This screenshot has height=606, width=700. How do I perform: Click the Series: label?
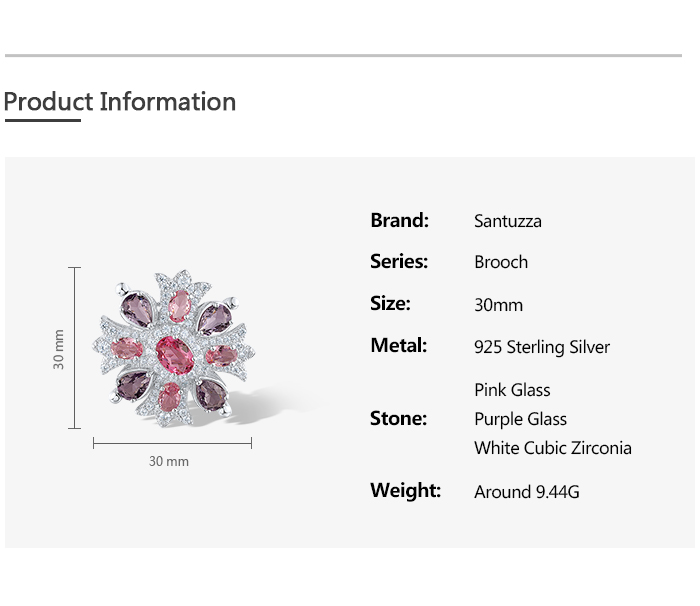398,262
